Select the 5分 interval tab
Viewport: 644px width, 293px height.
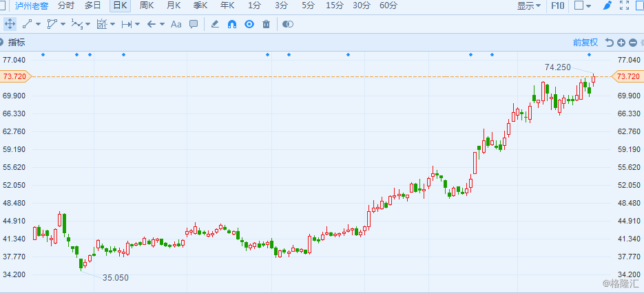(x=308, y=6)
